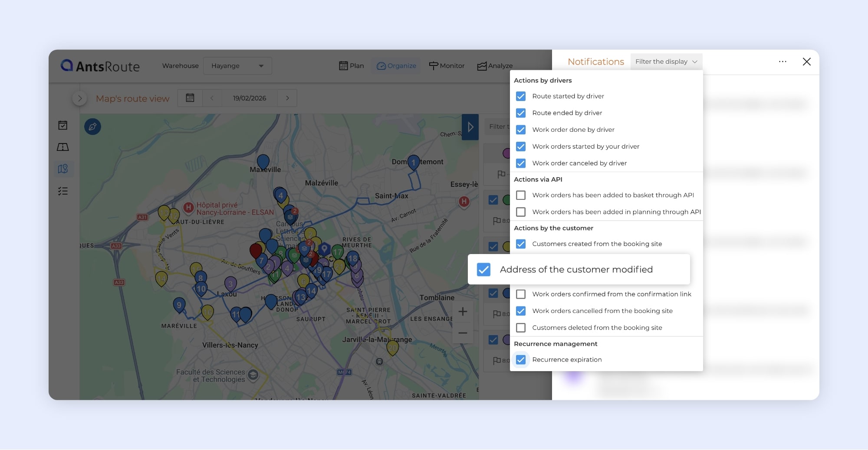Image resolution: width=868 pixels, height=450 pixels.
Task: Open the calendar check sidebar icon
Action: tap(63, 125)
